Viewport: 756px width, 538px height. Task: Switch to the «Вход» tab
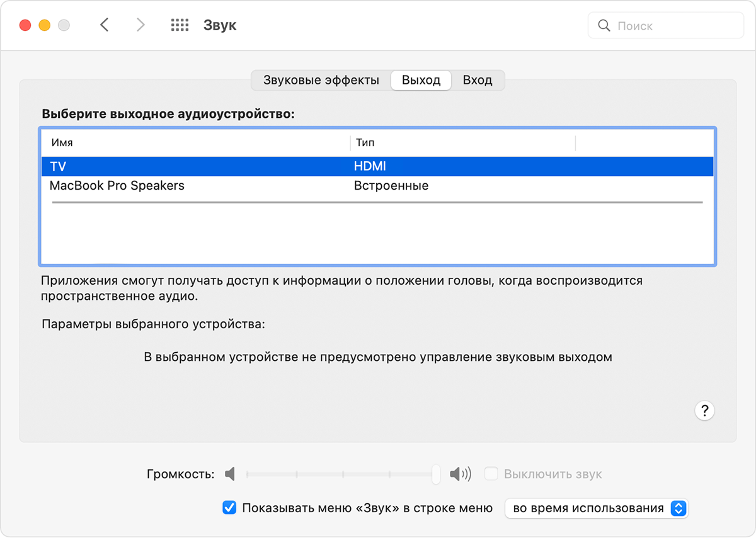click(477, 81)
